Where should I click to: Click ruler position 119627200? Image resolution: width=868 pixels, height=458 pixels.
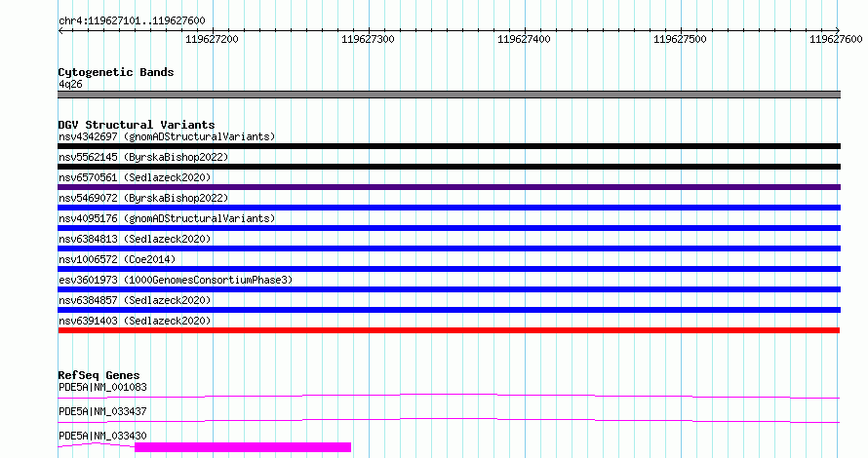(212, 39)
